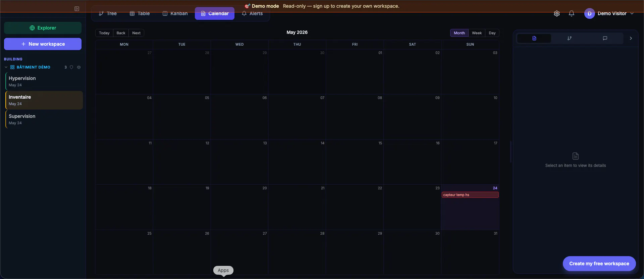Open the Hypervision workspace
Screen dimensions: 644x279
click(x=44, y=81)
